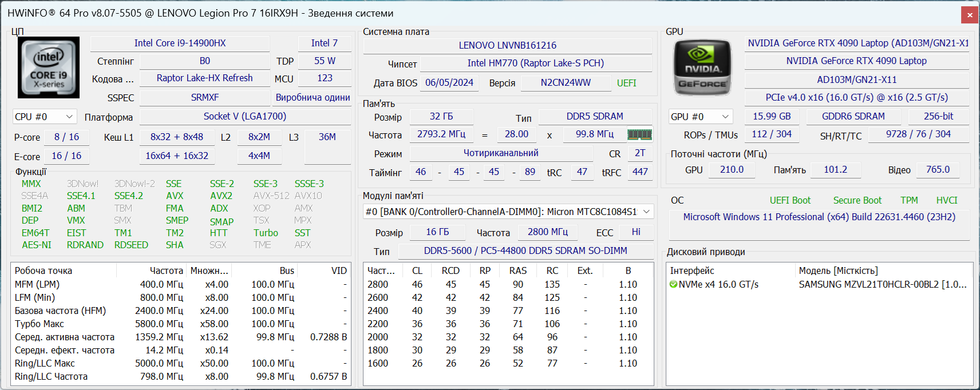Click the HVCI status indicator
The height and width of the screenshot is (390, 980).
pos(946,200)
